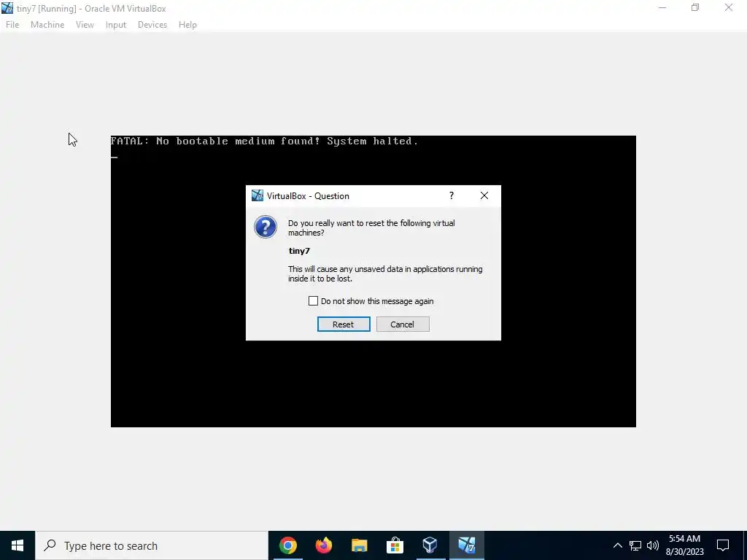Image resolution: width=747 pixels, height=560 pixels.
Task: Open the notification center icon
Action: (723, 545)
